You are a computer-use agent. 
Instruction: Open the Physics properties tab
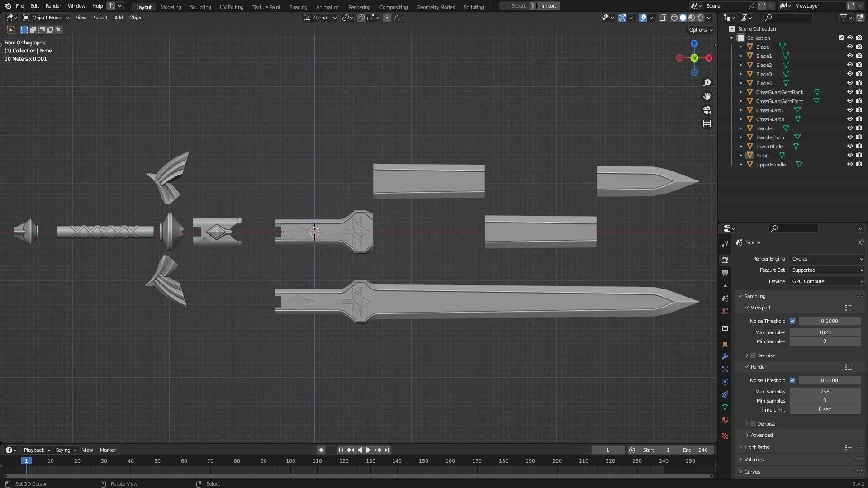pos(725,382)
